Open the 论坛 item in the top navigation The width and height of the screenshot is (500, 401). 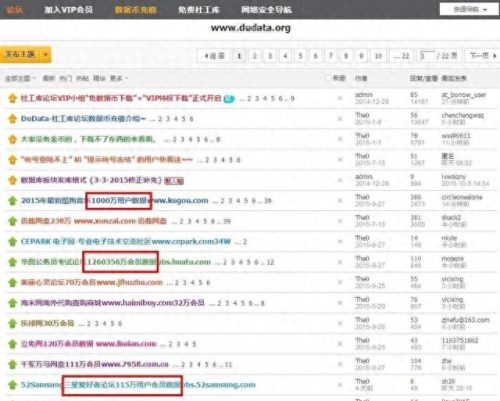pyautogui.click(x=14, y=10)
